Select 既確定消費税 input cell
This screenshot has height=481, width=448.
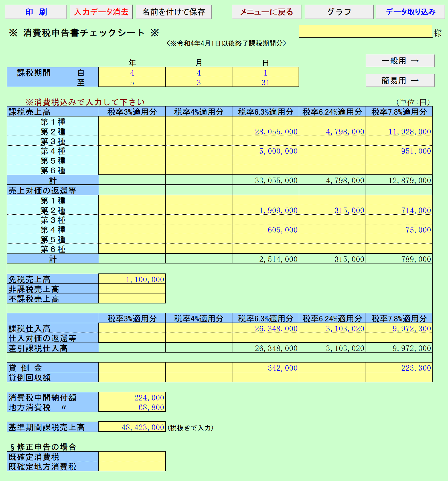tap(132, 457)
